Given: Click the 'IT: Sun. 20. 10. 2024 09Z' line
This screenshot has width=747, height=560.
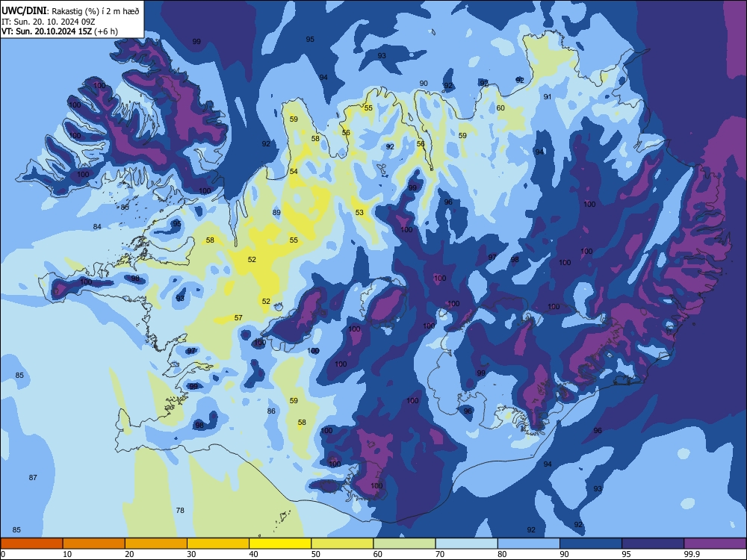Looking at the screenshot, I should 49,22.
